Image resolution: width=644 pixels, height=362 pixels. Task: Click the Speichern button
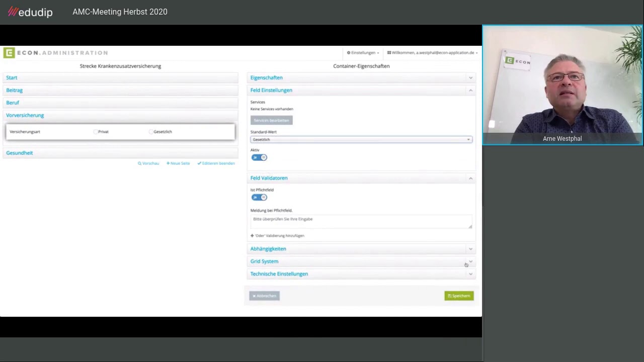pyautogui.click(x=459, y=296)
